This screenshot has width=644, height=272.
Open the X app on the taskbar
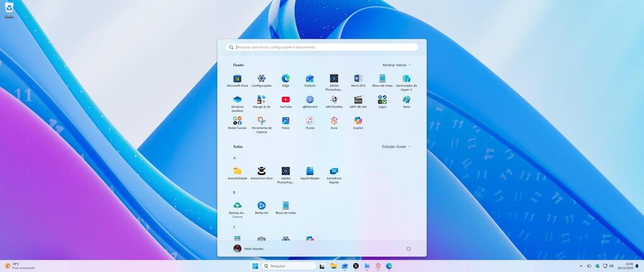[356, 266]
